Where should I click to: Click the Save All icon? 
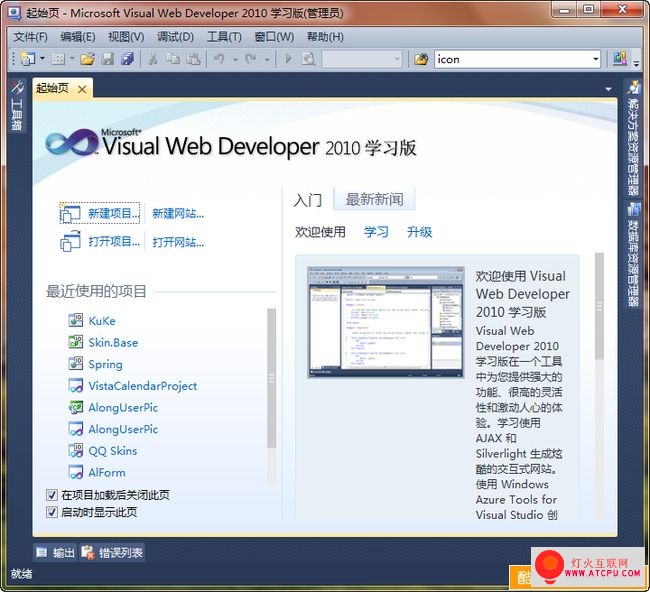pyautogui.click(x=127, y=59)
